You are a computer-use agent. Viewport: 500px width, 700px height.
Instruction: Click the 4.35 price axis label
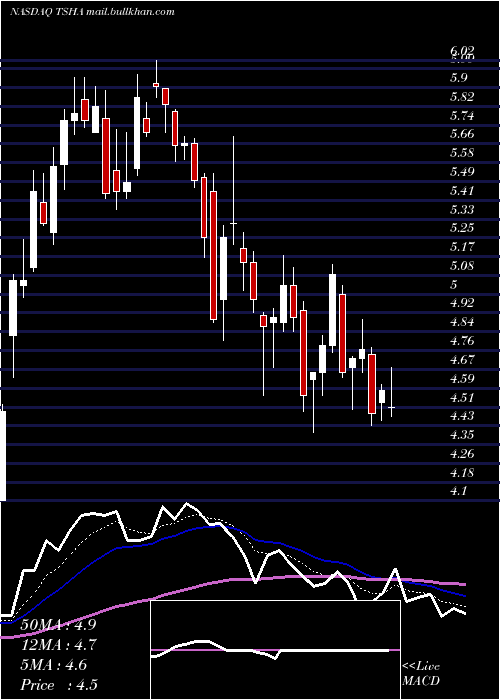click(x=462, y=434)
